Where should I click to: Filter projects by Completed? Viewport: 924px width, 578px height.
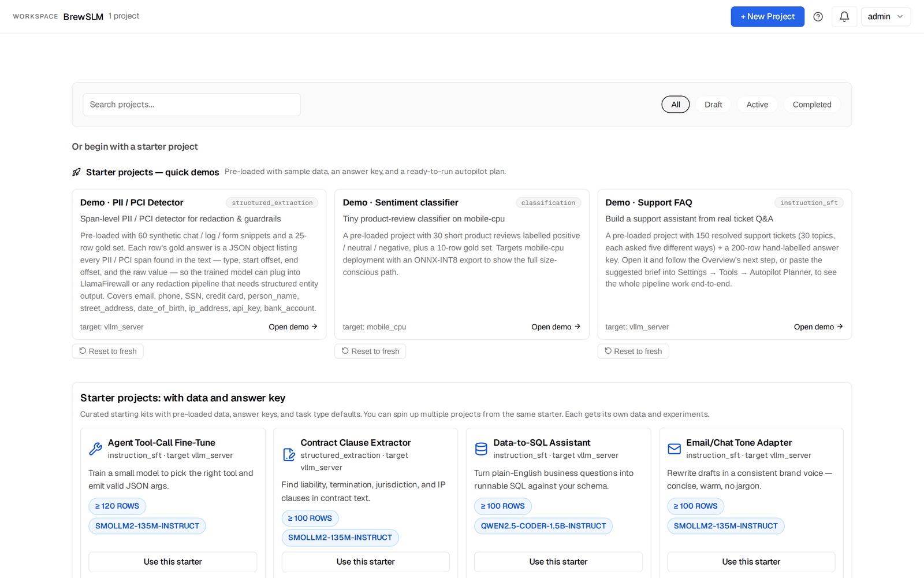812,105
